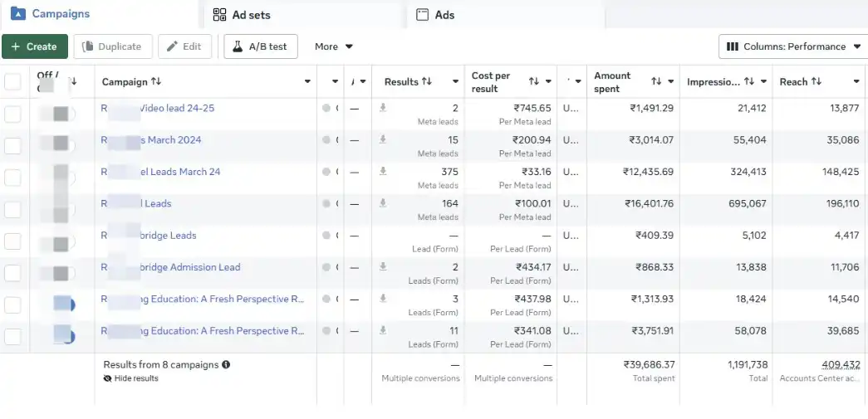Expand the More dropdown menu

point(334,46)
